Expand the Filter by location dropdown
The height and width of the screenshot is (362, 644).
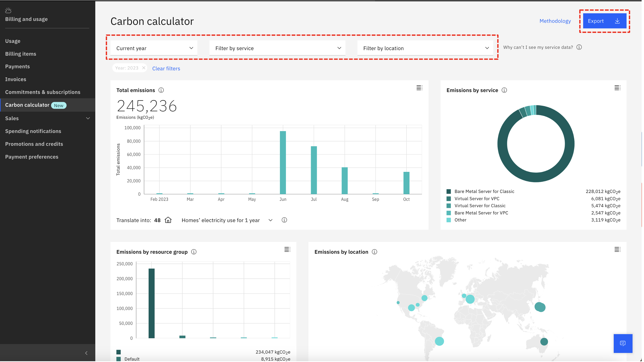(x=425, y=48)
